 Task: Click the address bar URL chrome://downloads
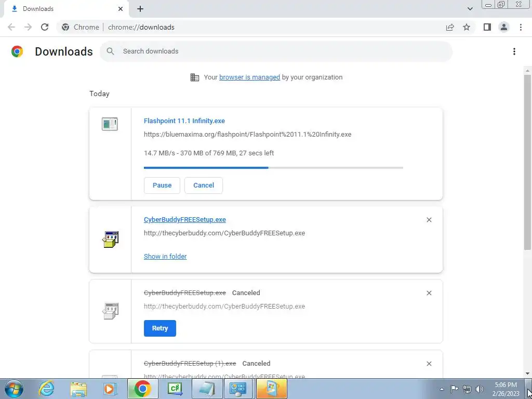[141, 27]
